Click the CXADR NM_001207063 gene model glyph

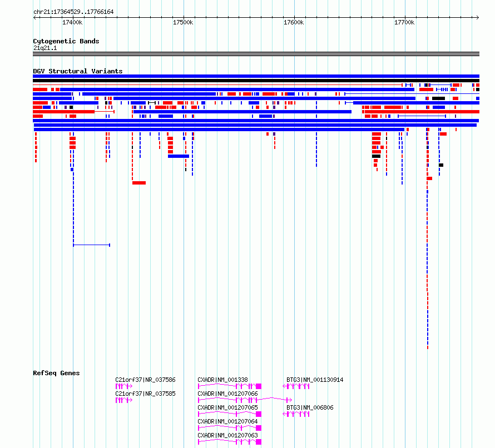230,442
